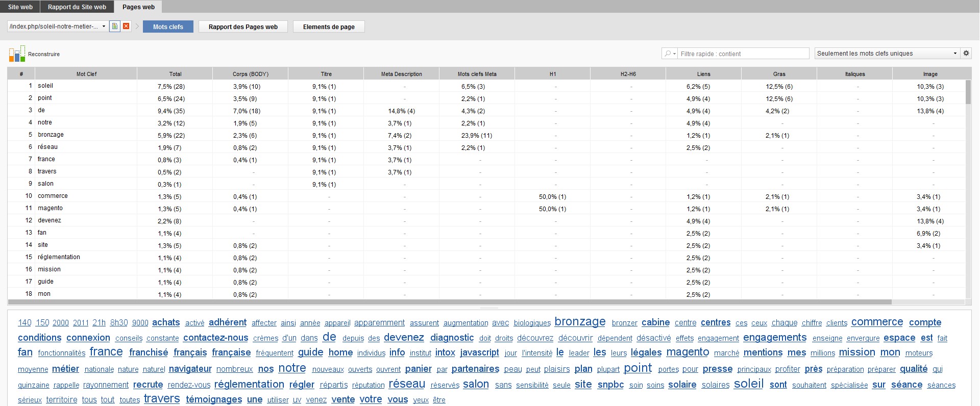
Task: Sort by Corps (BODY) column header
Action: click(251, 74)
